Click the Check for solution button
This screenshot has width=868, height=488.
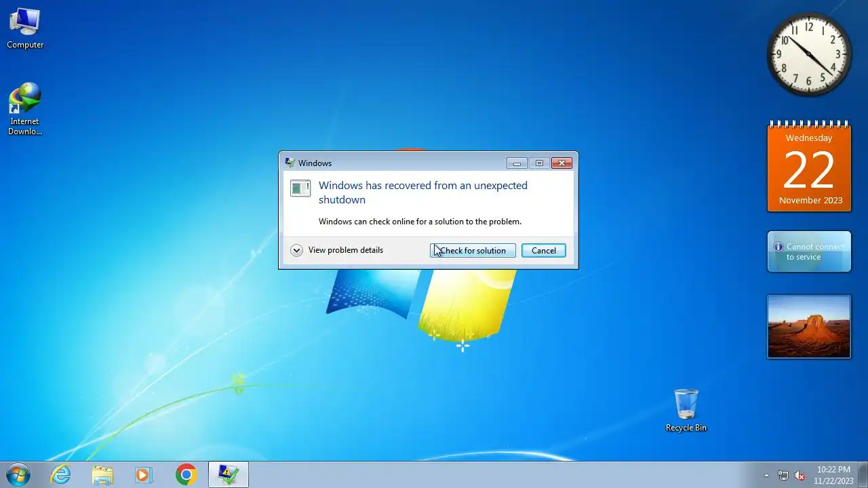coord(473,251)
